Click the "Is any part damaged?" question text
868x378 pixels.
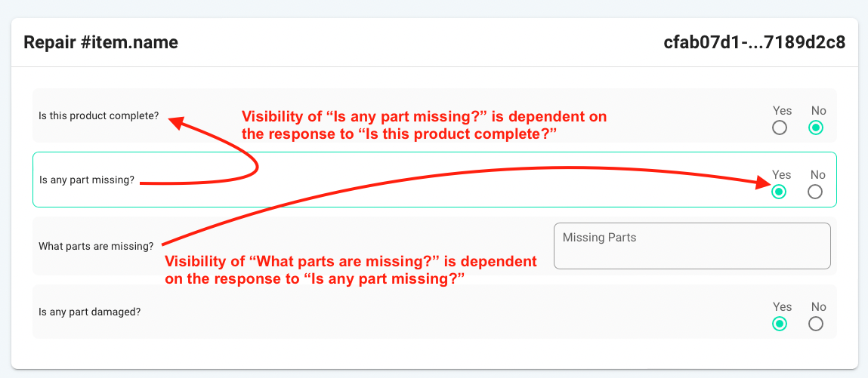point(90,311)
